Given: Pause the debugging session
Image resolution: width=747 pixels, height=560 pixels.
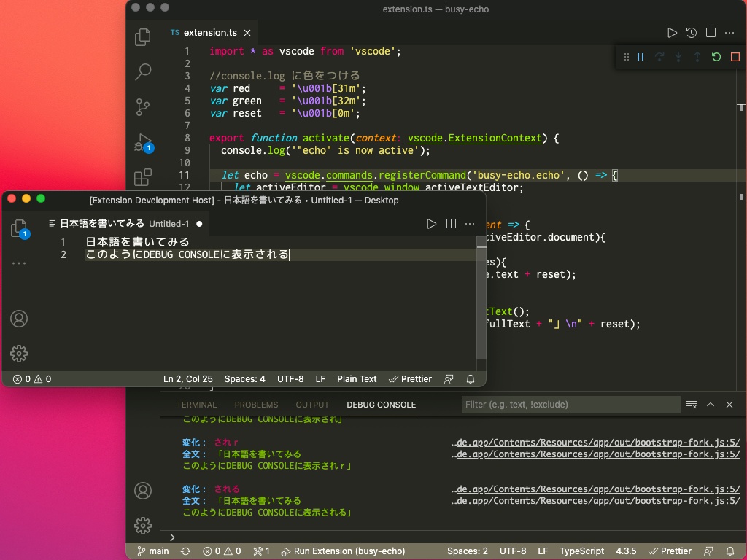Looking at the screenshot, I should point(640,57).
